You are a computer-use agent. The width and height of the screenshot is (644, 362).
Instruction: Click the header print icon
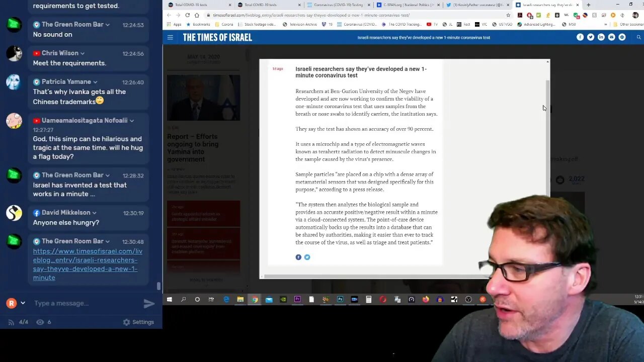point(622,37)
